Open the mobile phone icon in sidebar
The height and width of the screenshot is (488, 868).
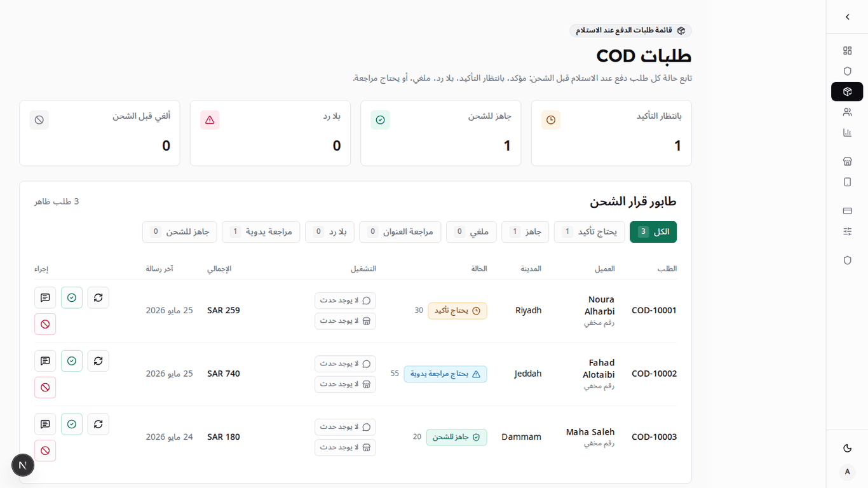(x=847, y=182)
